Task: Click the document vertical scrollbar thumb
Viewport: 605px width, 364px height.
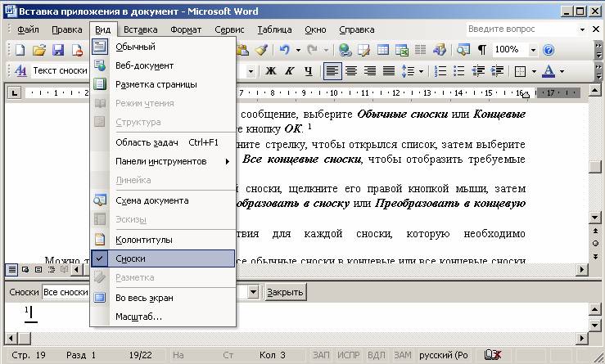Action: [596, 166]
